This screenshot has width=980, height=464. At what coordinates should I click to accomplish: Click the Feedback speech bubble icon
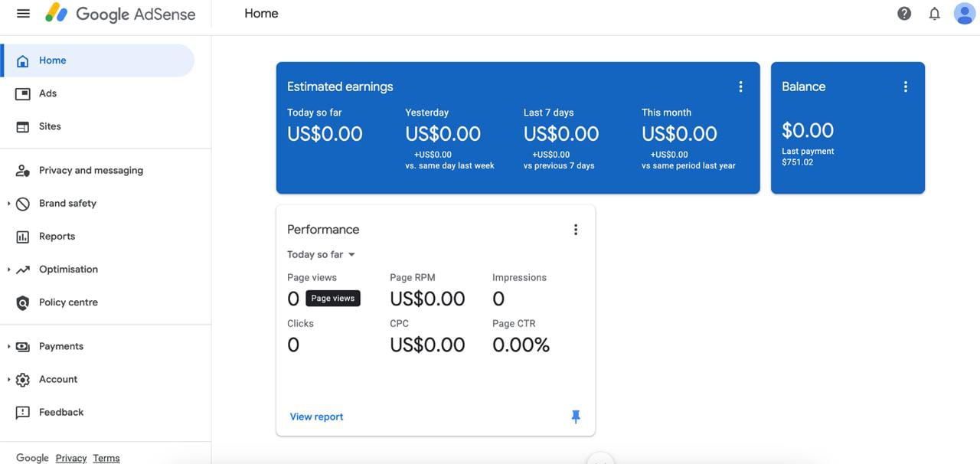tap(23, 413)
